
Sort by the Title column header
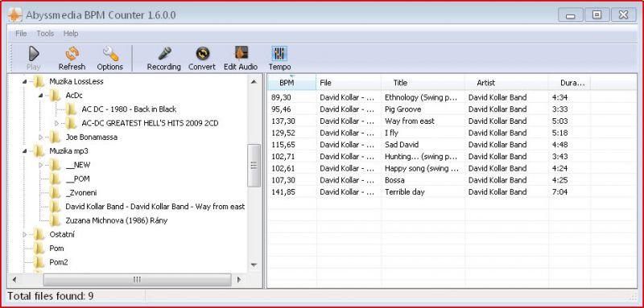point(423,83)
